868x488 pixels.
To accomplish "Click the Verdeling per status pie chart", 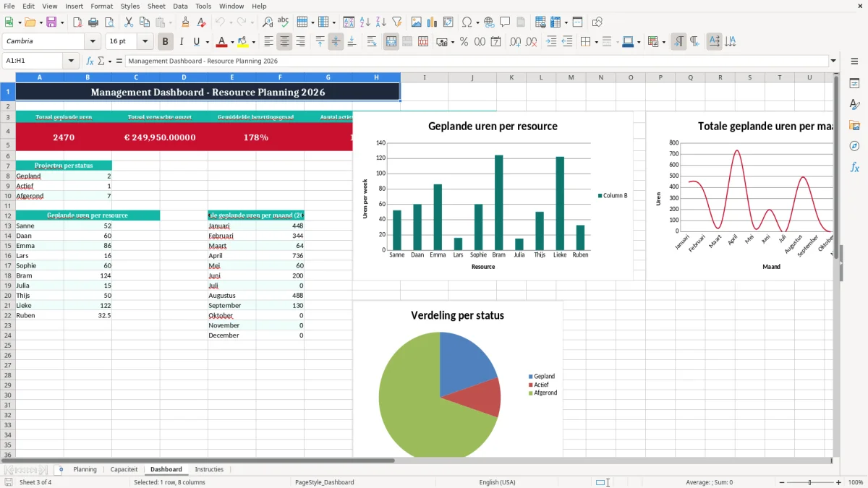I will coord(440,393).
